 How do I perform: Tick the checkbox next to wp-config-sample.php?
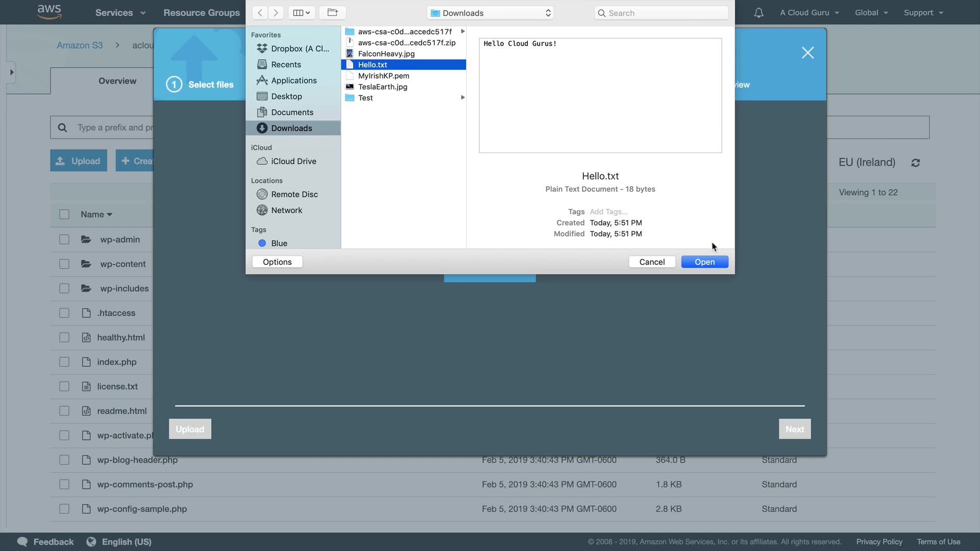click(64, 509)
